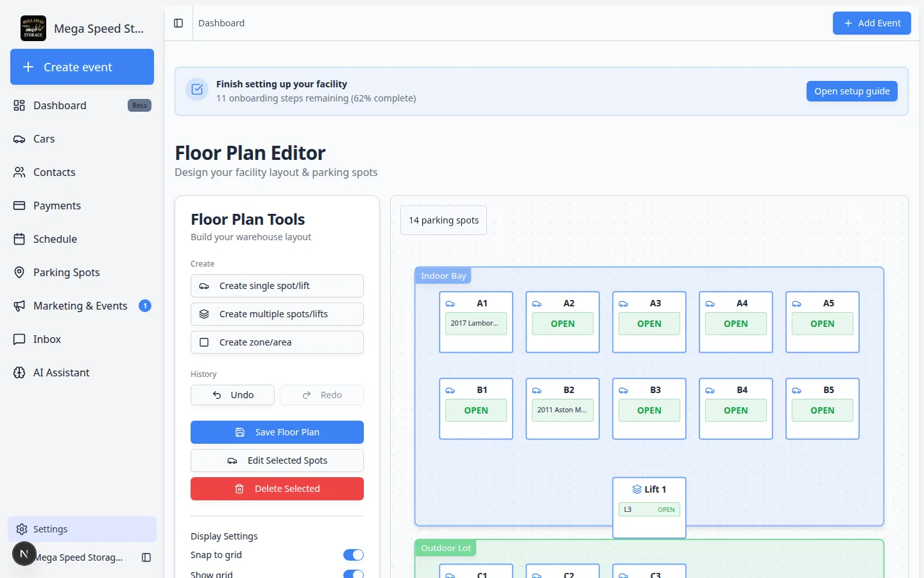Click the car icon on spot A1
924x578 pixels.
click(450, 304)
